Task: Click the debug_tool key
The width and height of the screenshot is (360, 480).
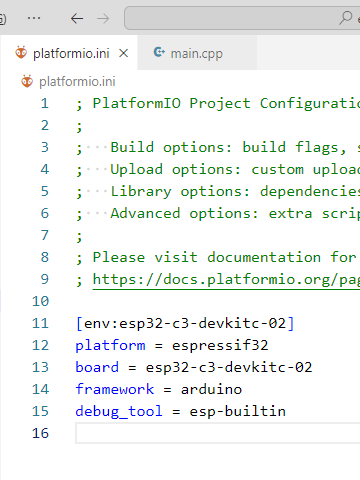Action: 119,411
